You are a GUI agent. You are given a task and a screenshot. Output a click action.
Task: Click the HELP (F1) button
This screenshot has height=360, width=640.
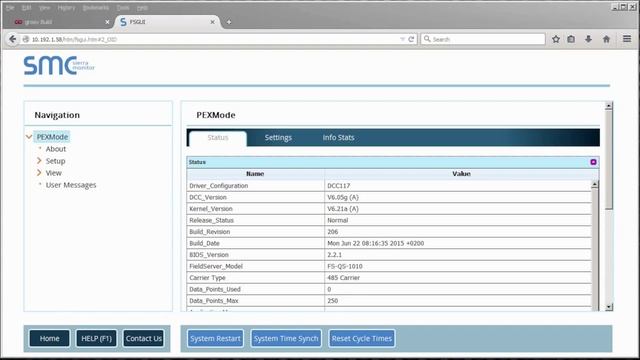[96, 338]
